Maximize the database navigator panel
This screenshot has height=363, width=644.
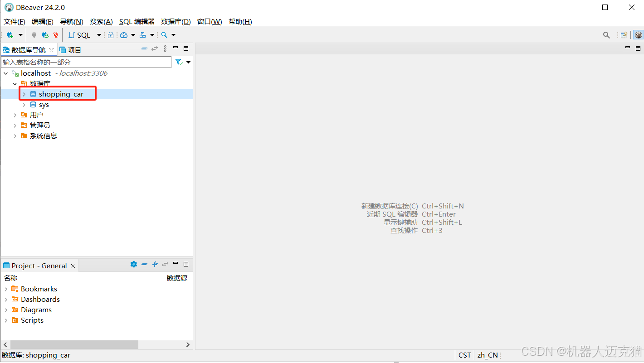pyautogui.click(x=186, y=48)
